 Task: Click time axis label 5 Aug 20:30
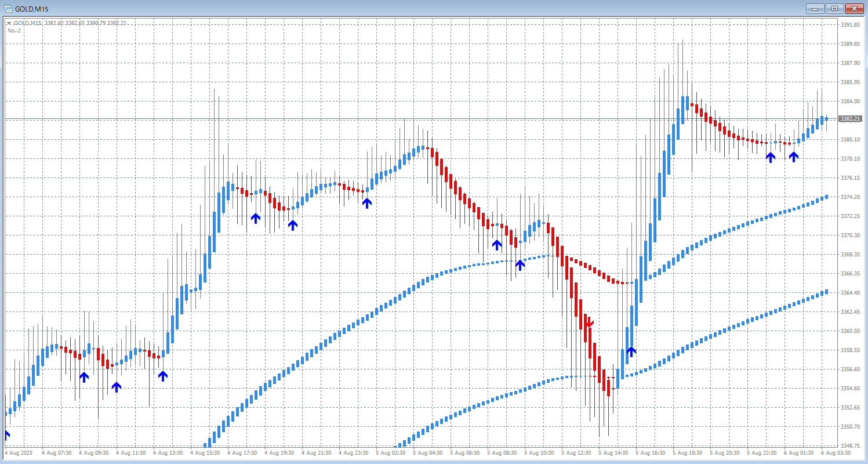[x=724, y=453]
